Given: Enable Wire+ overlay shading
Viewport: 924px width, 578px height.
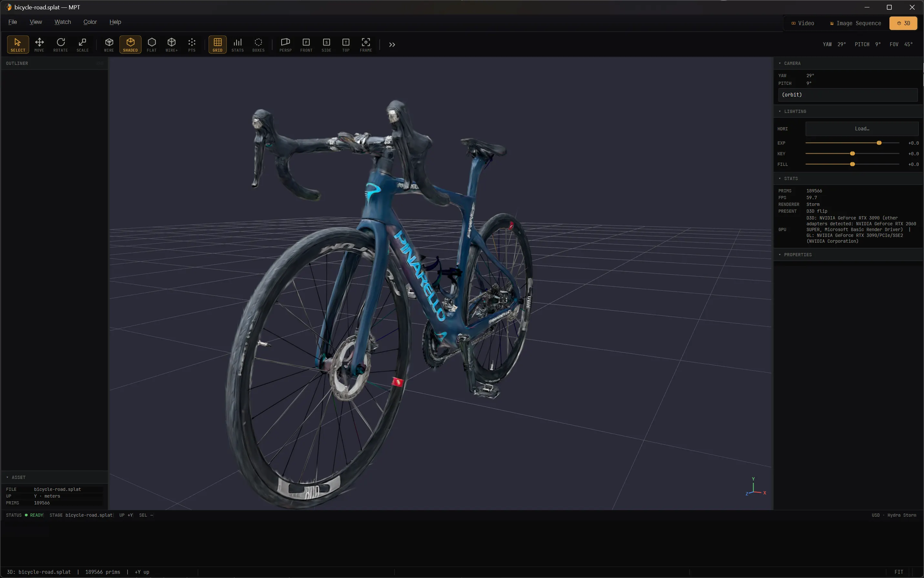Looking at the screenshot, I should tap(171, 45).
